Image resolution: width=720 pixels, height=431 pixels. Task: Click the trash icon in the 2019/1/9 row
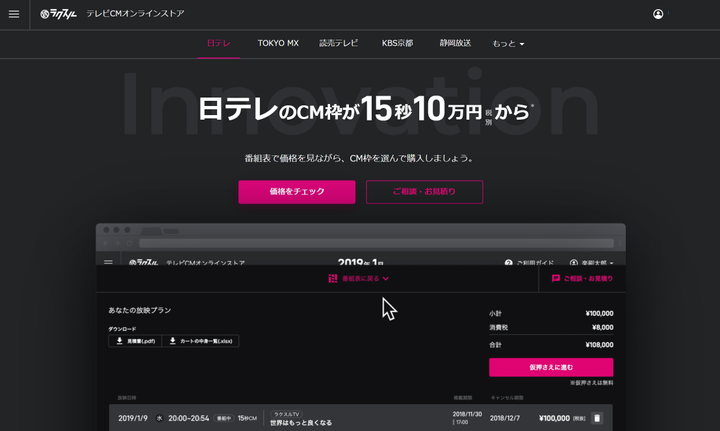[597, 418]
